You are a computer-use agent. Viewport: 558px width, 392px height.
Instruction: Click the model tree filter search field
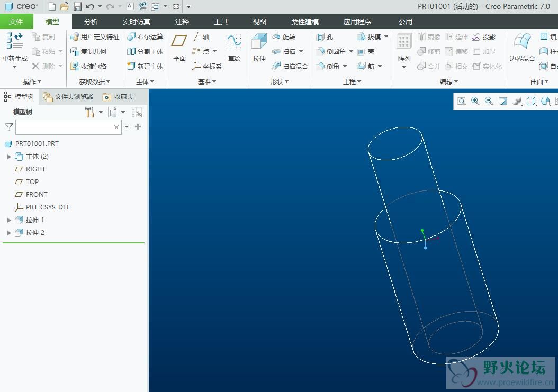click(x=65, y=127)
